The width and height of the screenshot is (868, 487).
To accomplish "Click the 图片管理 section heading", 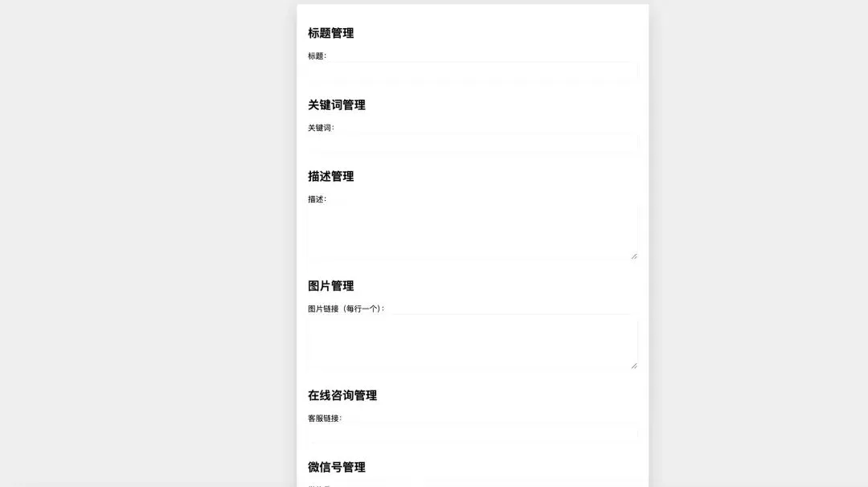I will click(x=331, y=286).
